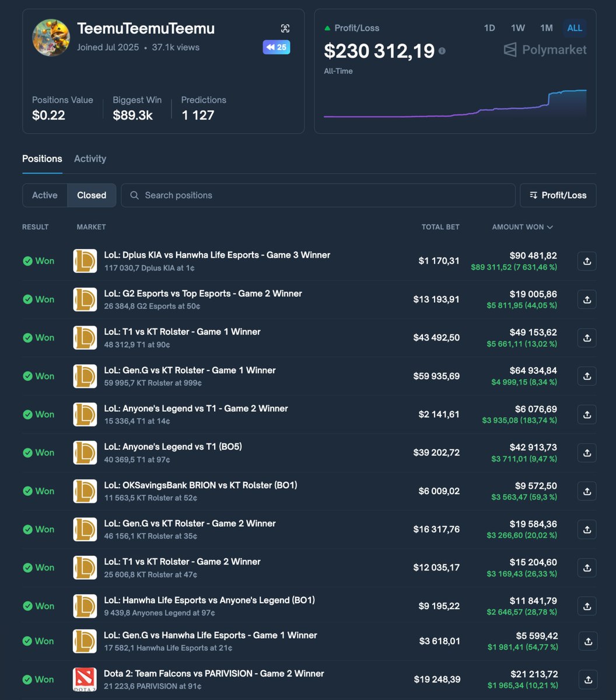Click the Polymarket logo
This screenshot has width=616, height=700.
(x=545, y=50)
